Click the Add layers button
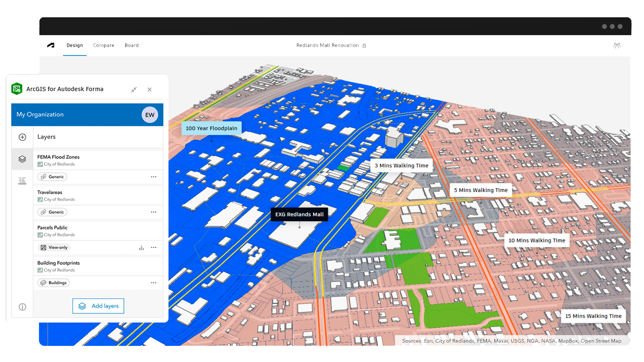 point(98,306)
